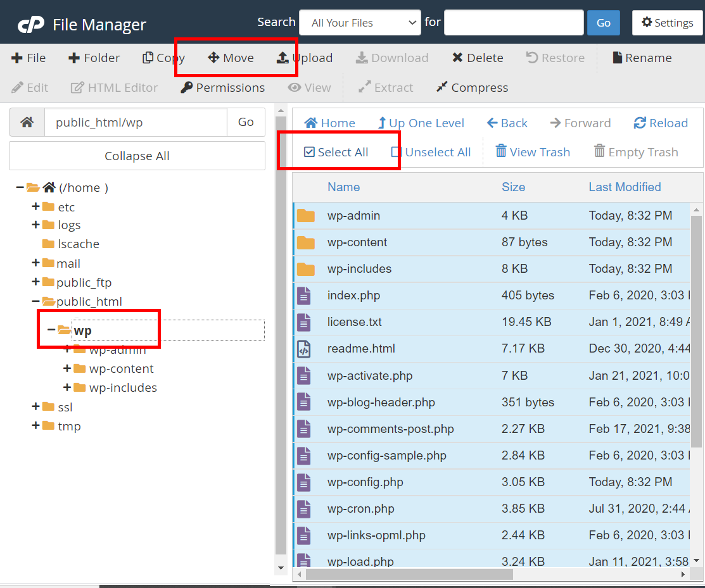Click the Reload icon

(640, 123)
